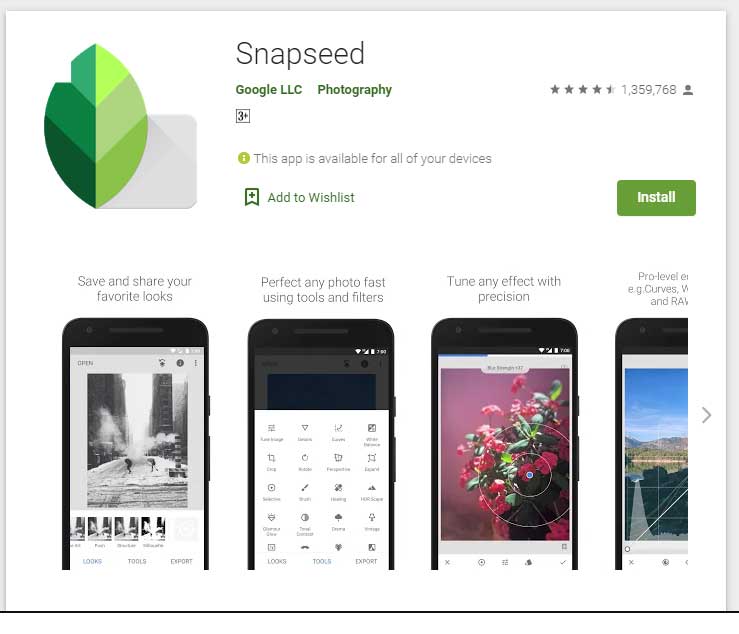Click the Snapseed leaf app icon

click(x=120, y=126)
